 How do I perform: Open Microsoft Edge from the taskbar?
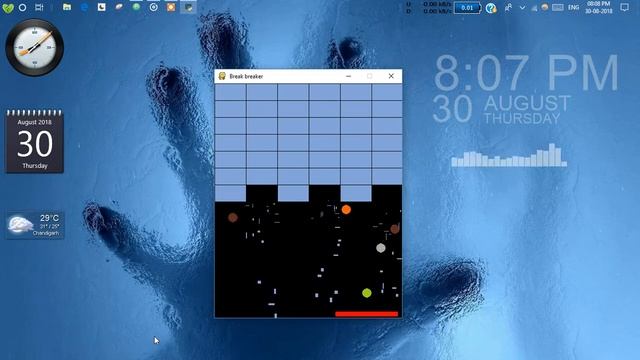[x=84, y=7]
